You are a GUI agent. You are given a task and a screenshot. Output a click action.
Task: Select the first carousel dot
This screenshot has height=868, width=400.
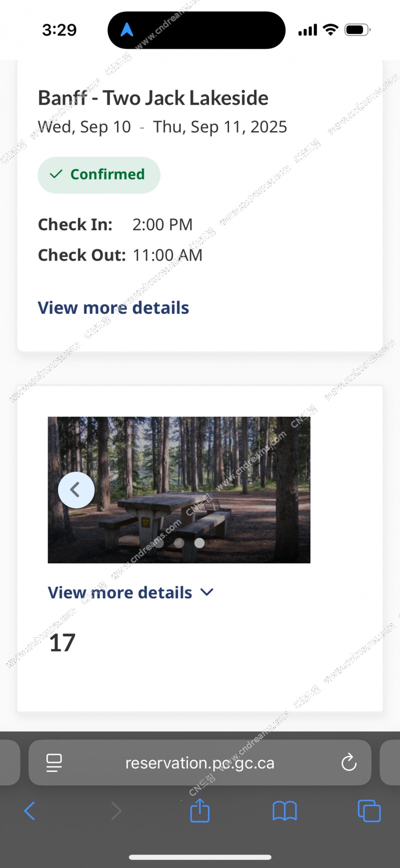coord(159,543)
